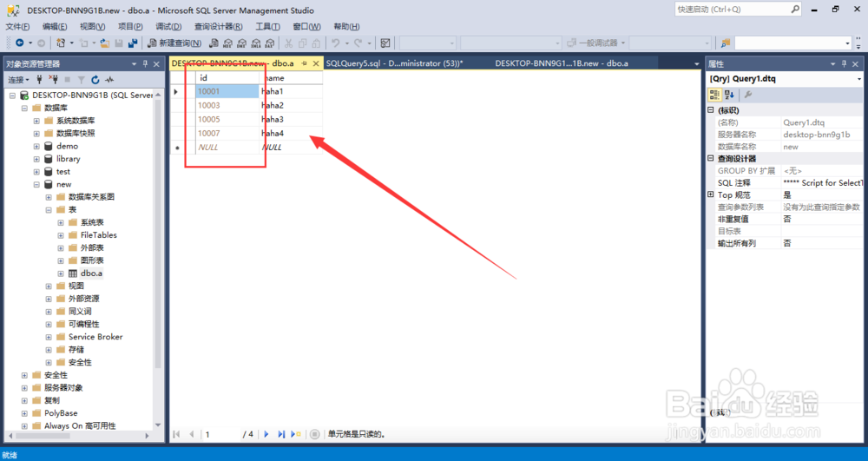The image size is (868, 461).
Task: Open the 对象资源管理器 window position dropdown
Action: tap(134, 64)
